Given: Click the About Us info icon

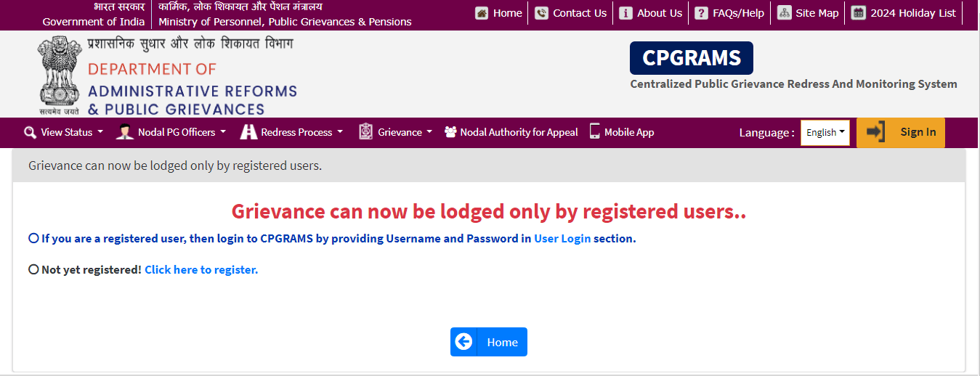Looking at the screenshot, I should click(x=625, y=13).
